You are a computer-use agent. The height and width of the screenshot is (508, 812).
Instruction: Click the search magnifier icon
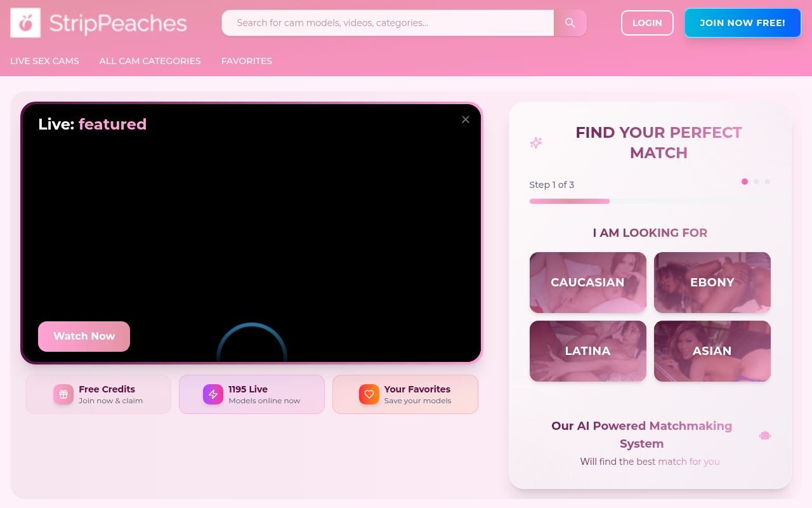click(x=569, y=23)
